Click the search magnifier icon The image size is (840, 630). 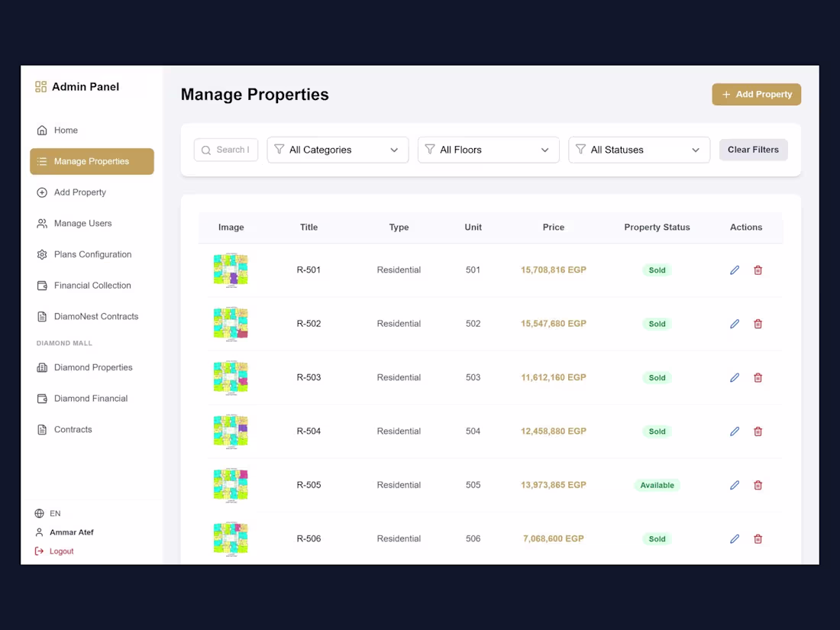click(205, 150)
